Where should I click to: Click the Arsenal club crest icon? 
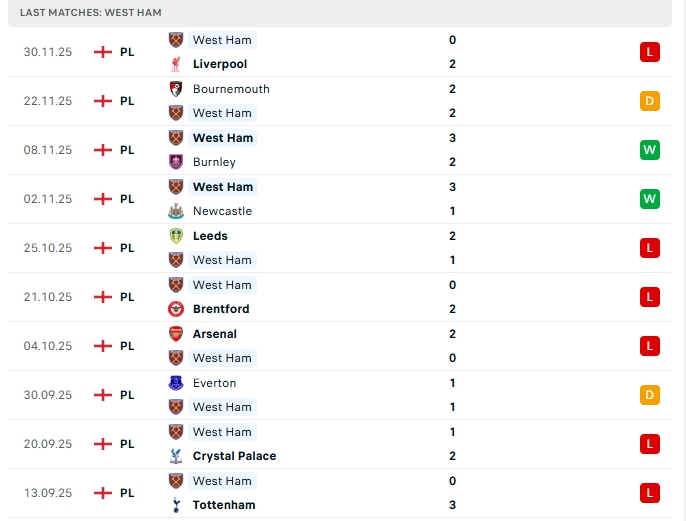pos(176,334)
